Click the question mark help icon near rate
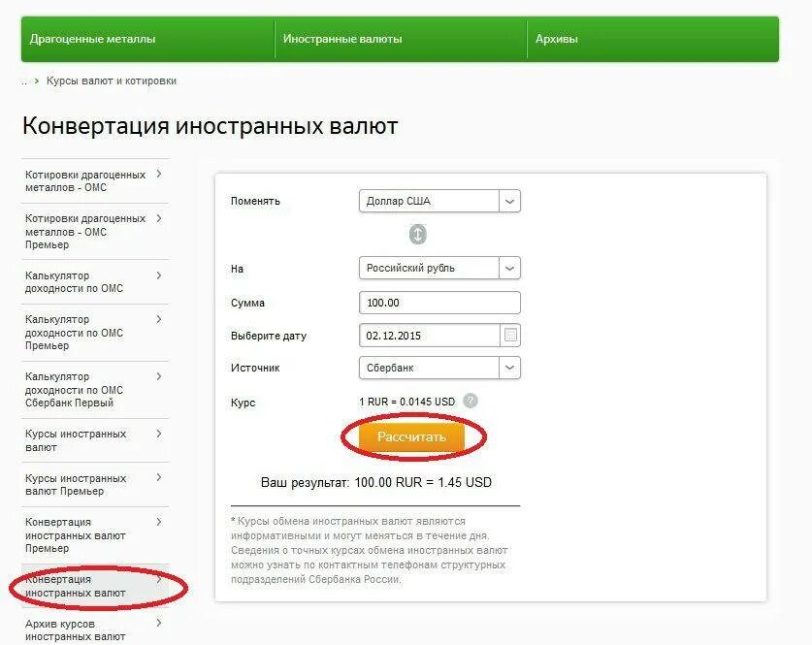This screenshot has width=812, height=645. pos(471,401)
